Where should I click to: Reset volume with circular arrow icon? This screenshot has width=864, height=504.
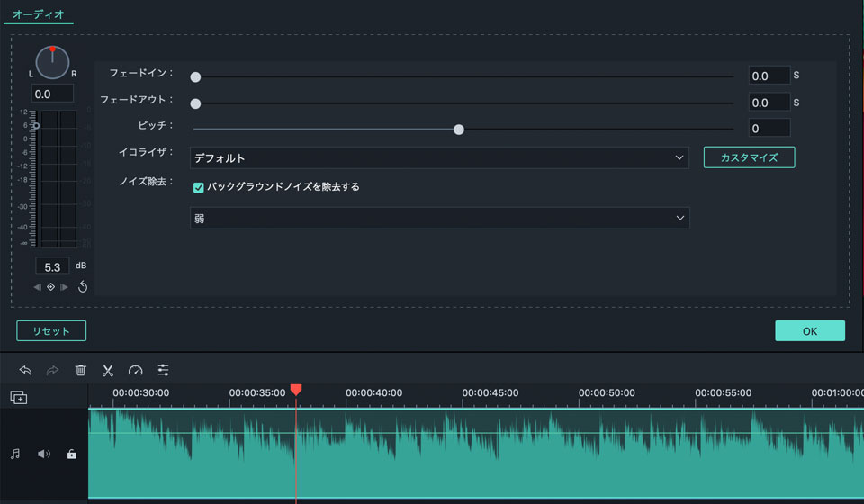click(83, 286)
